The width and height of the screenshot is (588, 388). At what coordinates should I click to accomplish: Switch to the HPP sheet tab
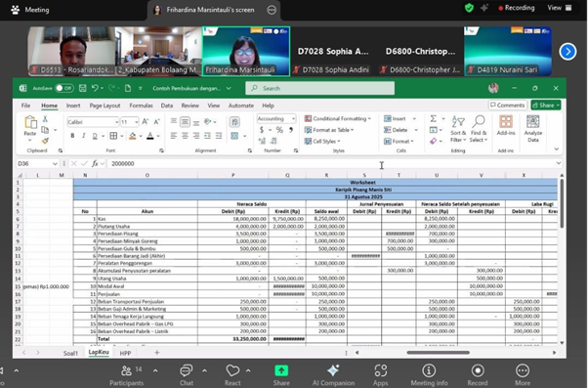(125, 353)
